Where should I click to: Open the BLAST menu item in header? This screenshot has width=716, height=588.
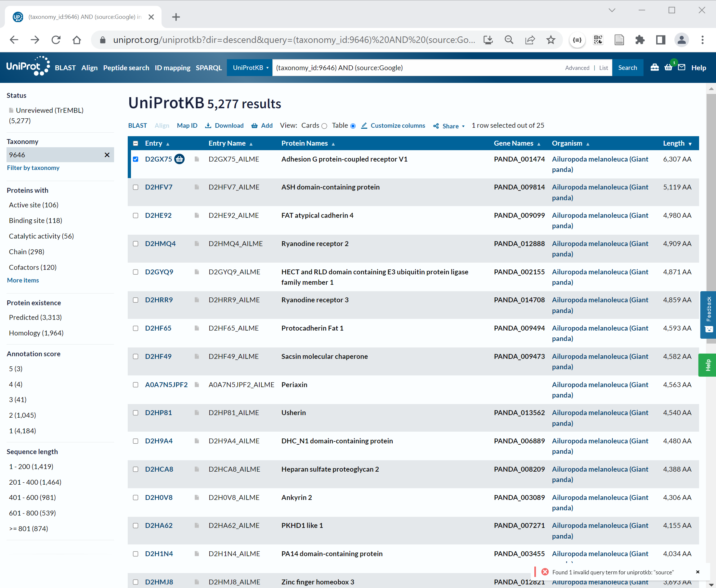click(65, 68)
